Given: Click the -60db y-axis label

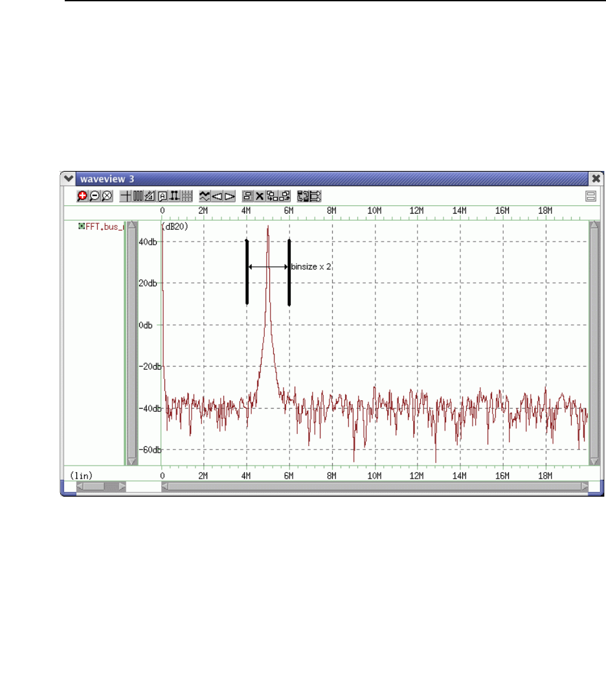Looking at the screenshot, I should (150, 449).
